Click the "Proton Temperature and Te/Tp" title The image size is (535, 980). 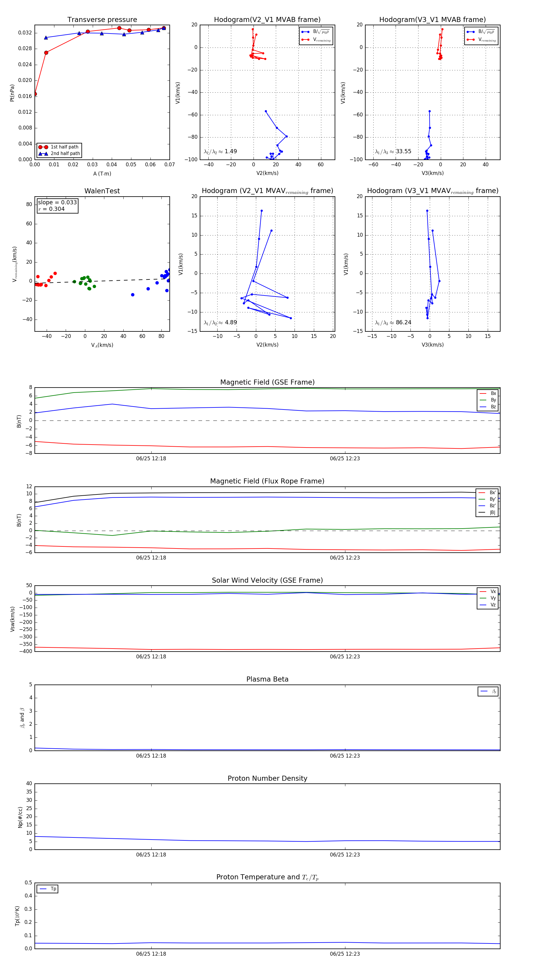pos(267,877)
